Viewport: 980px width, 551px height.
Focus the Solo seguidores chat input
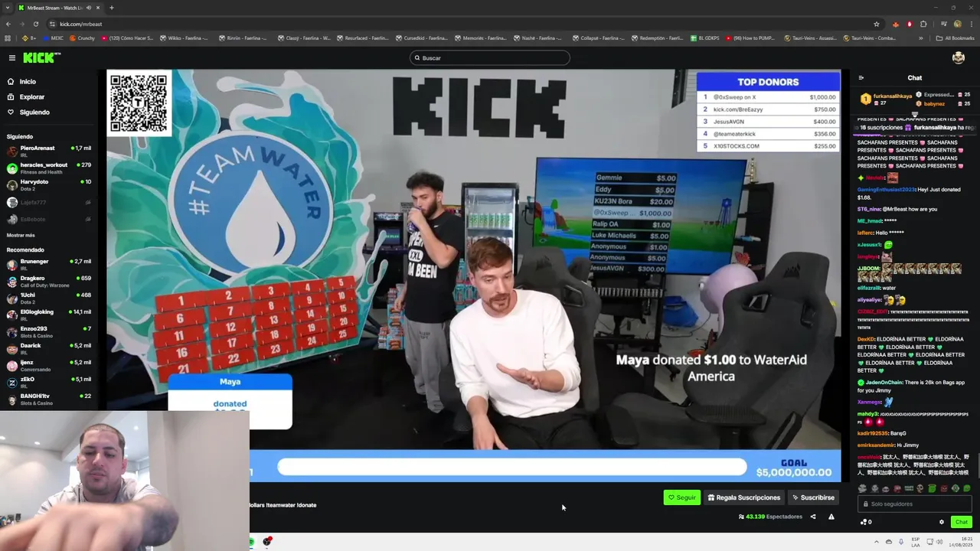pos(915,504)
